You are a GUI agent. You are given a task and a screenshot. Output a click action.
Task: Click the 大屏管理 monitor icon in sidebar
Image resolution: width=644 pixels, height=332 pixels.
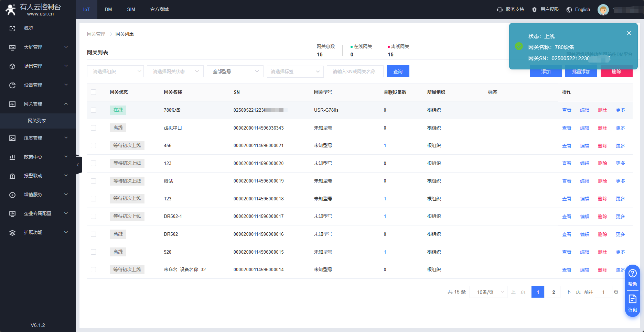pyautogui.click(x=12, y=47)
